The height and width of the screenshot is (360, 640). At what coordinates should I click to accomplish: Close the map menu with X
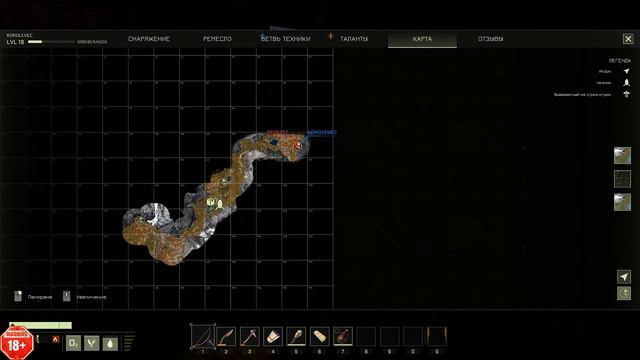pos(628,39)
